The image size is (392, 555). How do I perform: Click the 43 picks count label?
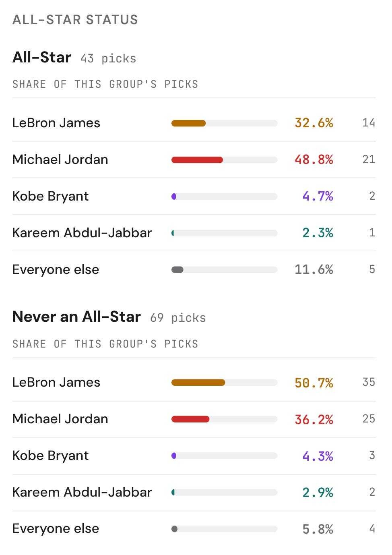click(108, 58)
